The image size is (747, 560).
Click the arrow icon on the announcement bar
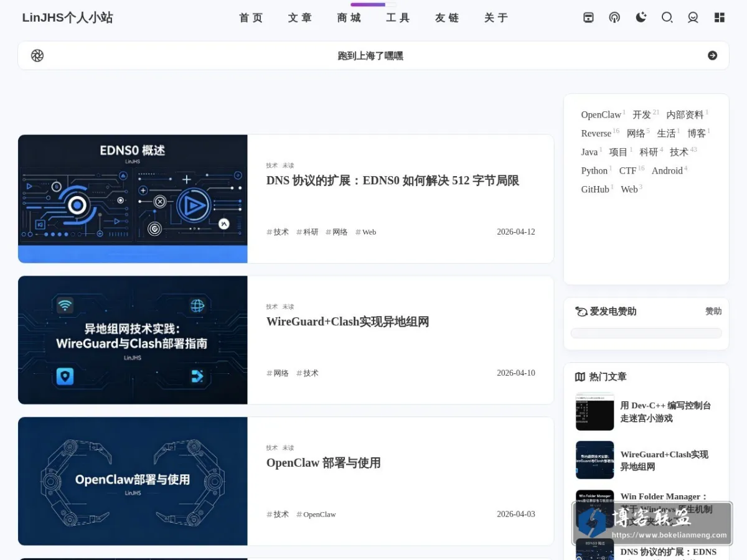713,55
